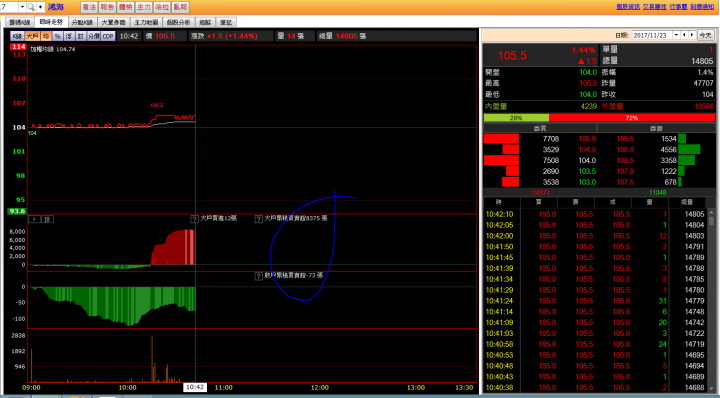This screenshot has height=398, width=720.
Task: Switch to the 分點K線 tab
Action: coord(83,22)
